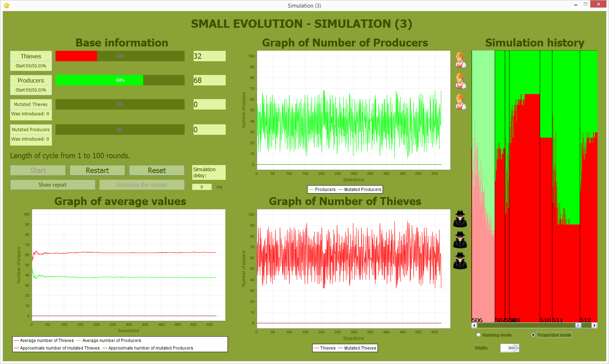The height and width of the screenshot is (364, 609).
Task: Click the Producers count field showing 68
Action: [209, 80]
